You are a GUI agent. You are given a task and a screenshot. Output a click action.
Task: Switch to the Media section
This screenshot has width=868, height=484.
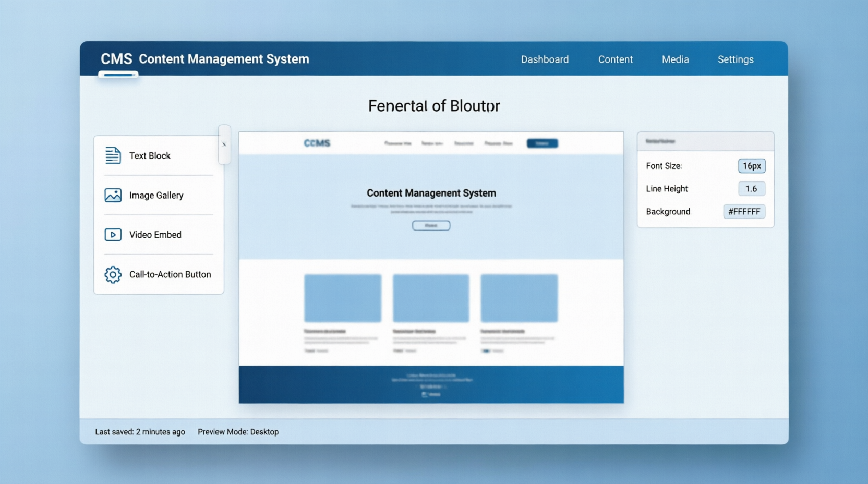coord(675,59)
